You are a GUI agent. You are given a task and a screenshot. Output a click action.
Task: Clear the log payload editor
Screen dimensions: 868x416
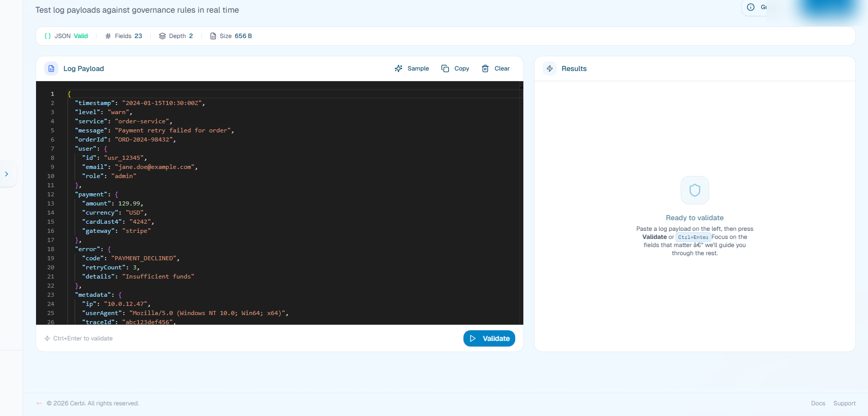coord(495,68)
